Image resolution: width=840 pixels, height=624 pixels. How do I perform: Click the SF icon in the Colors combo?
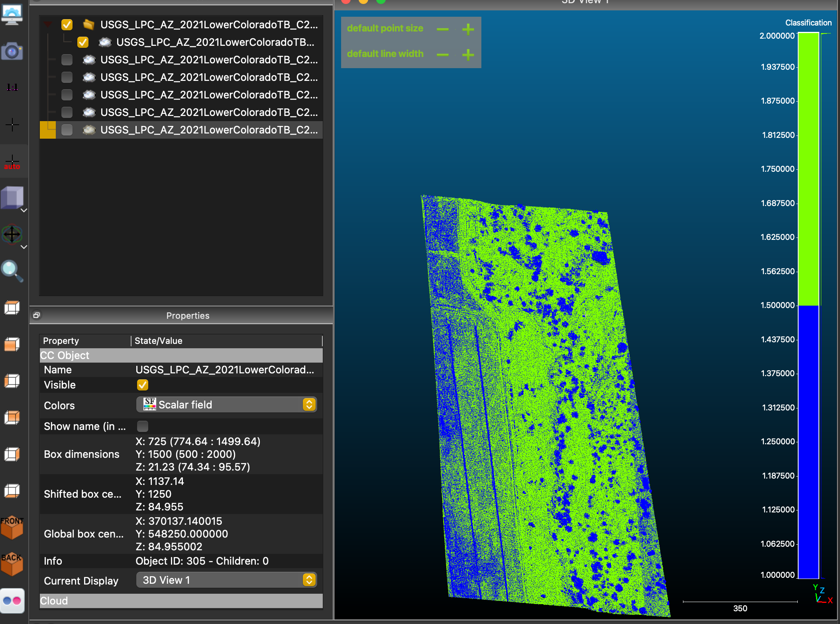click(x=150, y=404)
